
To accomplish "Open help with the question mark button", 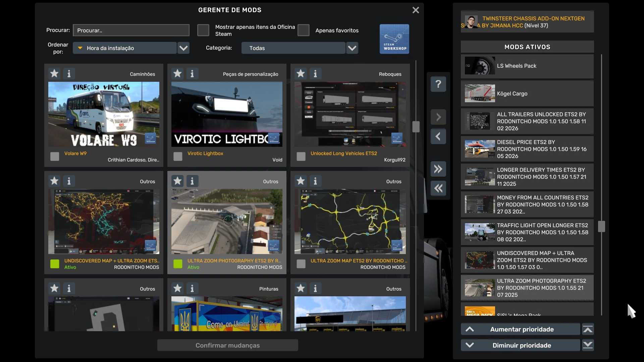I will [438, 84].
